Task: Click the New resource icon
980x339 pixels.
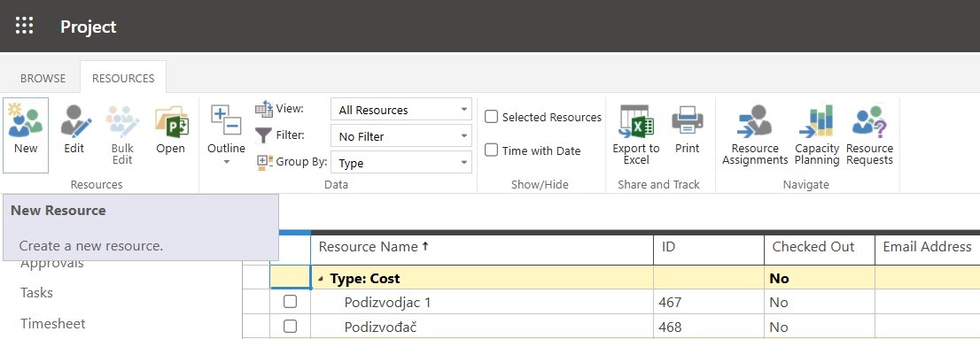Action: 26,121
